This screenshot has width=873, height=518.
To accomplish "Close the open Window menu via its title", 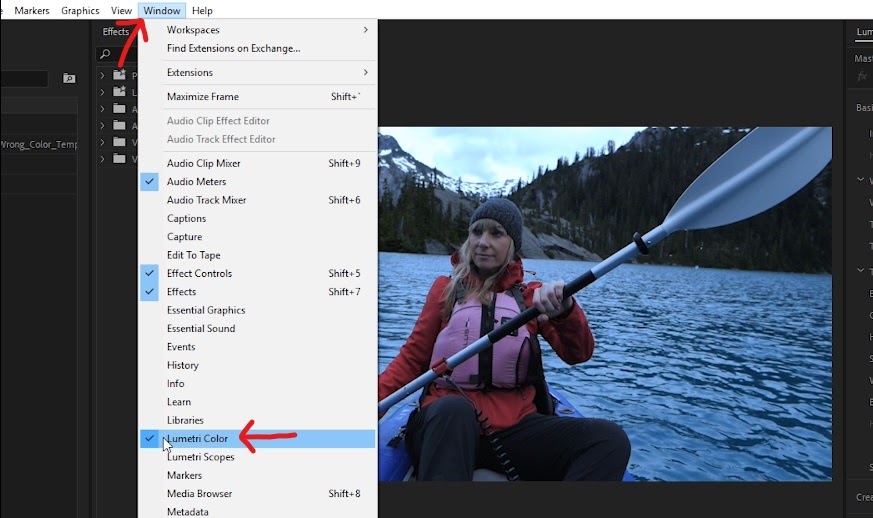I will click(x=162, y=11).
